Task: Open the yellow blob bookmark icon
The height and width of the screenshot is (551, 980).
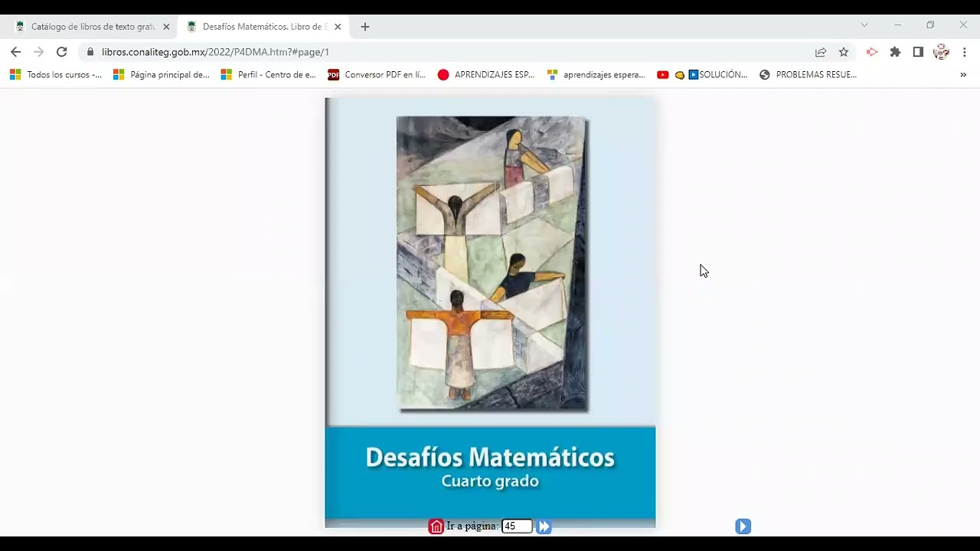Action: coord(679,75)
